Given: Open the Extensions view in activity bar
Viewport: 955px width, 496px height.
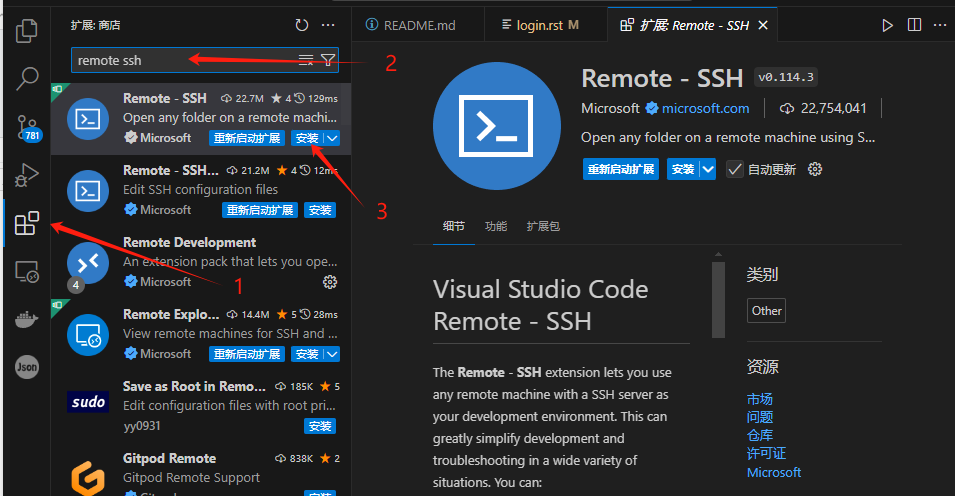Looking at the screenshot, I should 27,223.
